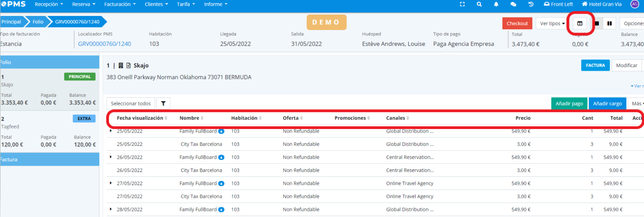This screenshot has height=217, width=644.
Task: Open the Facturación menu
Action: [x=120, y=4]
